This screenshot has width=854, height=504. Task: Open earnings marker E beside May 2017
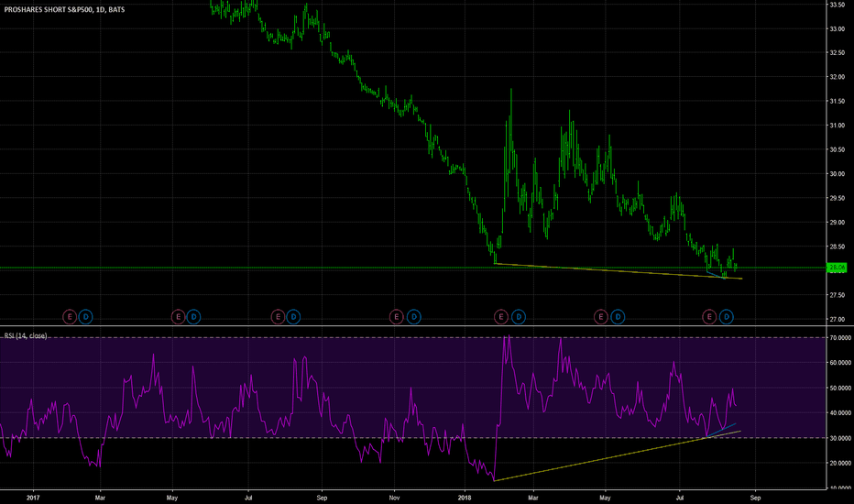pos(178,316)
